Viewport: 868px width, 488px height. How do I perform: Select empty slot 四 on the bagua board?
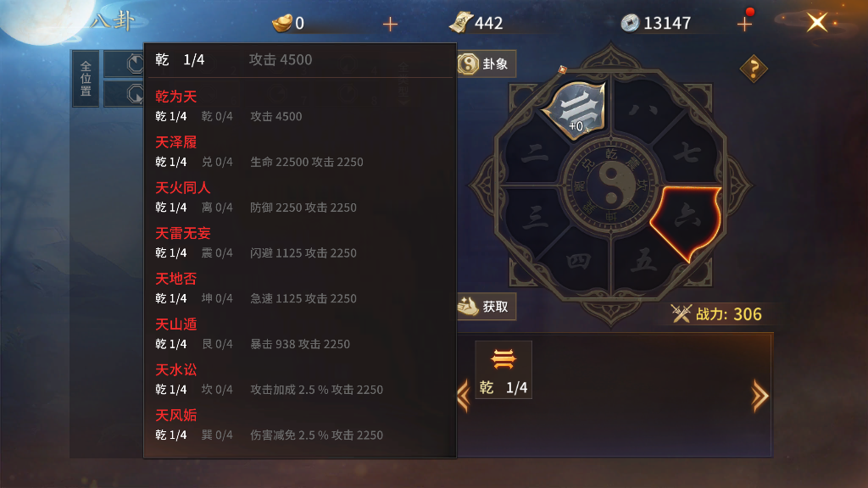click(x=577, y=260)
